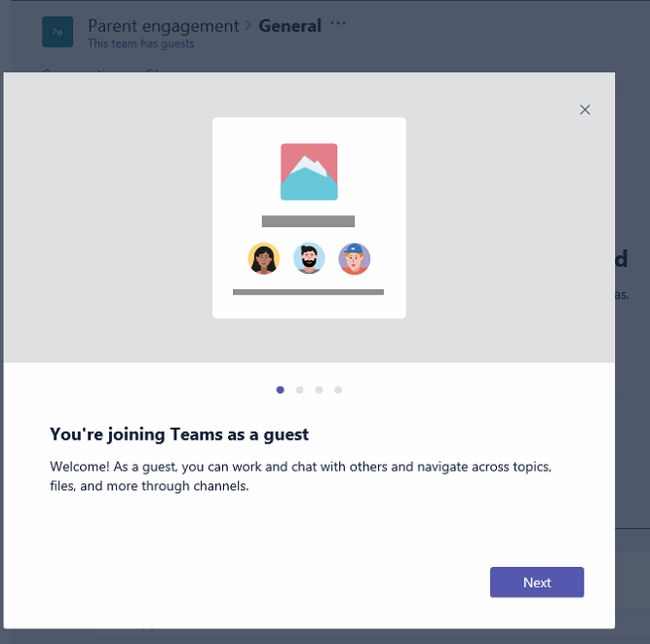Jump to the second pagination dot

coord(299,390)
